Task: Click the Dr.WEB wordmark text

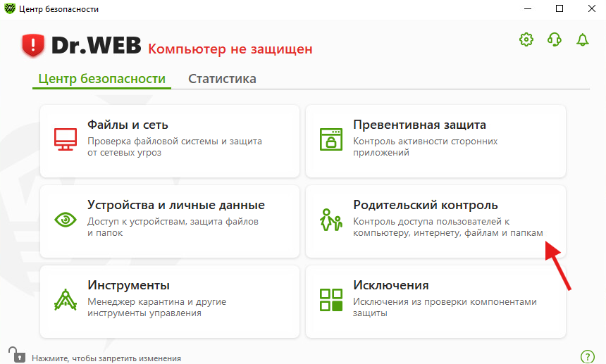Action: [x=96, y=46]
